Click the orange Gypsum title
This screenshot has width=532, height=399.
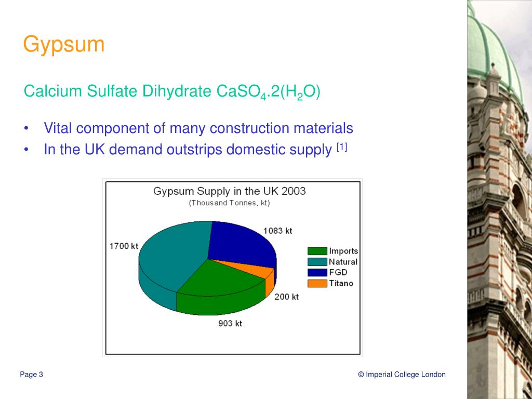(x=63, y=45)
